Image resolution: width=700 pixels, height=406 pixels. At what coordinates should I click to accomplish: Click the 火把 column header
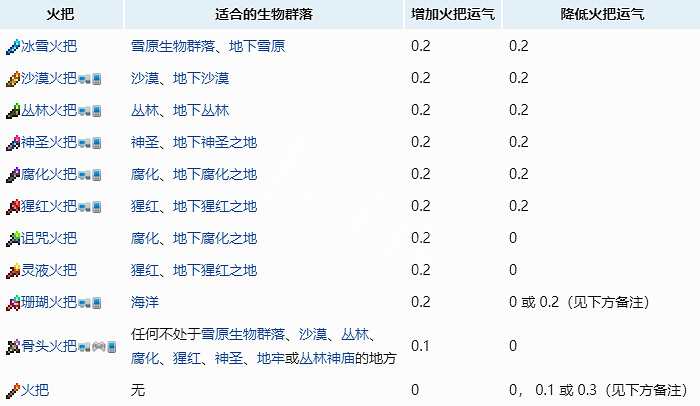[x=61, y=14]
